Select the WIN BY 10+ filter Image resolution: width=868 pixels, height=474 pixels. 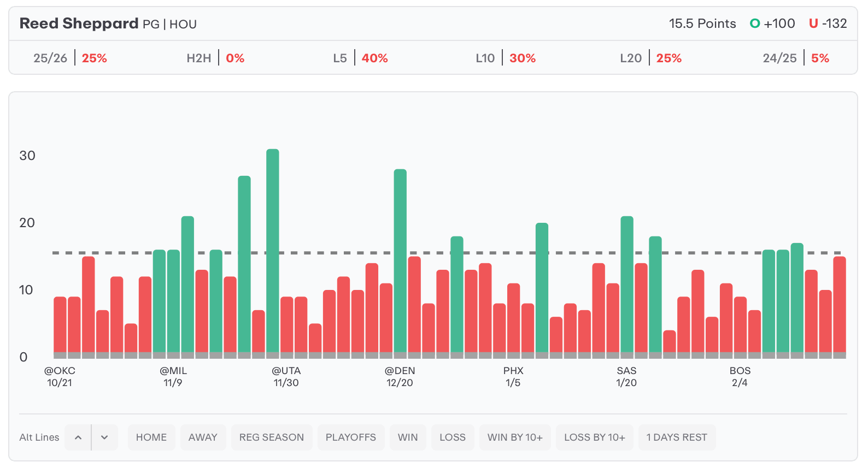click(515, 437)
